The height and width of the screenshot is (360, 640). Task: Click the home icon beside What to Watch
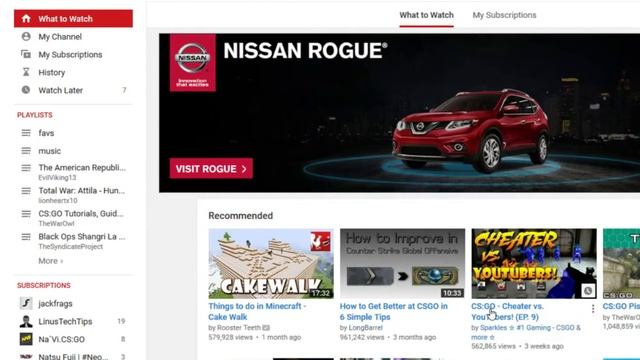pos(26,19)
